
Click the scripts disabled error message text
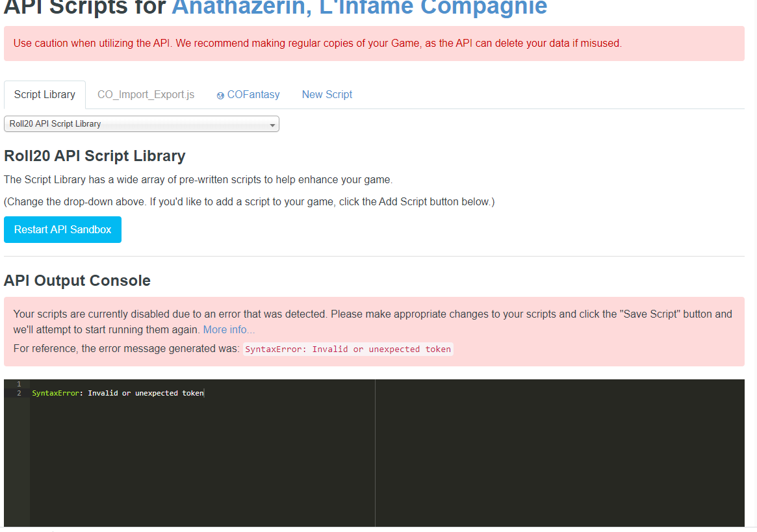click(372, 314)
